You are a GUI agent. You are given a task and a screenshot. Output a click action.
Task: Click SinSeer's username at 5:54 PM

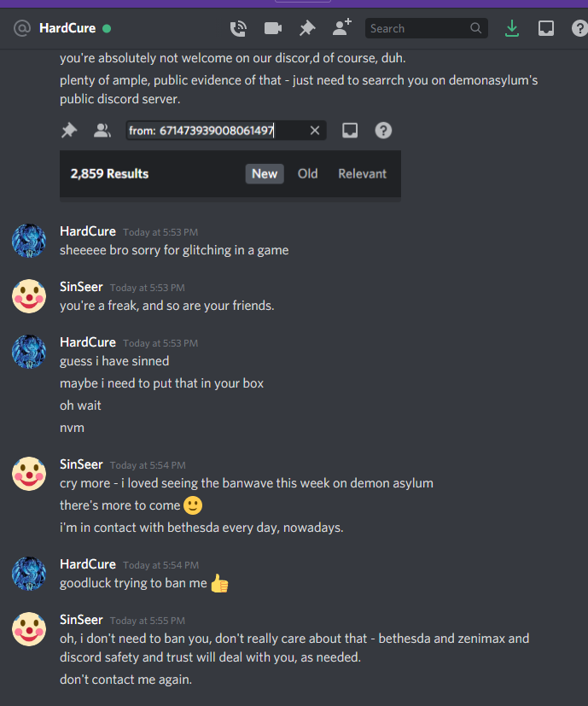(81, 464)
